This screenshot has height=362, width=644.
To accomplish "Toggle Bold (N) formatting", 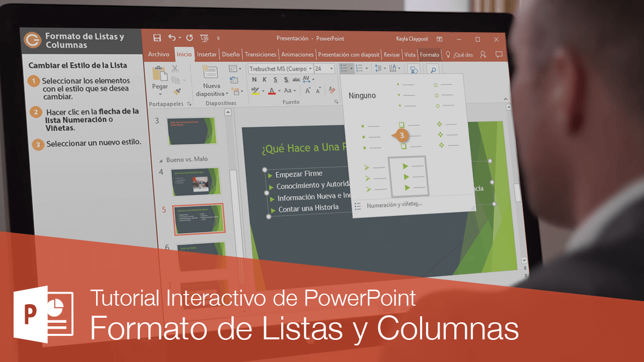I will coord(255,79).
